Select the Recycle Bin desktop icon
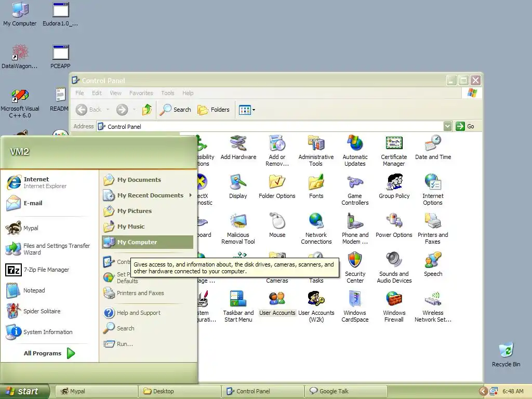 click(506, 354)
